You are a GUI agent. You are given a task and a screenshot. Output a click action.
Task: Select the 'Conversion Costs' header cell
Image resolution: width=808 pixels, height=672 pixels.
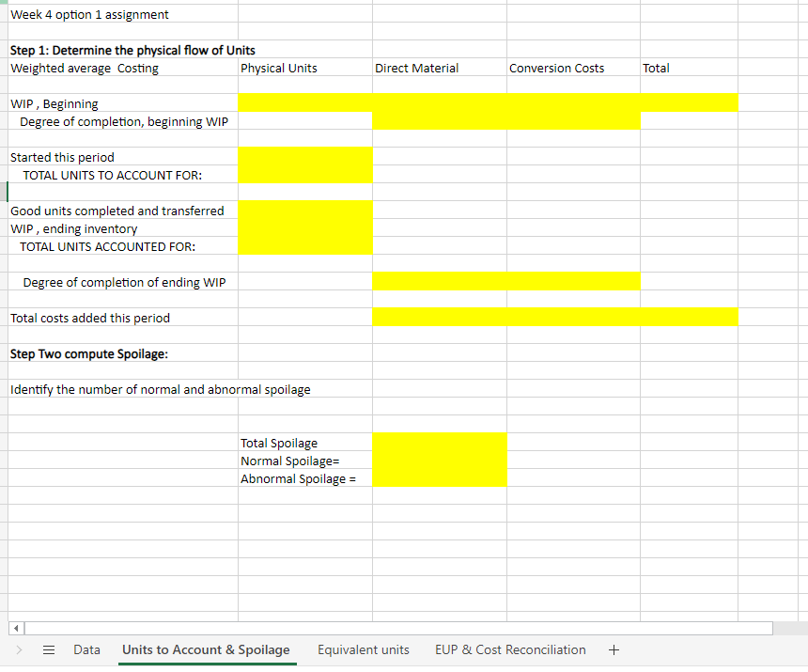click(573, 68)
